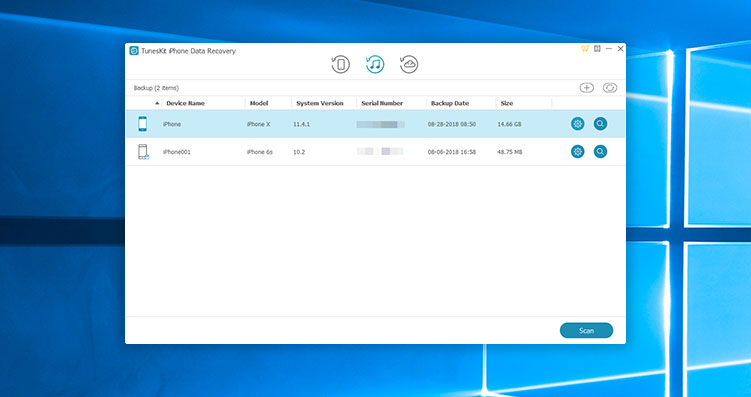Click the system version '10.2'
751x397 pixels.
[x=299, y=152]
